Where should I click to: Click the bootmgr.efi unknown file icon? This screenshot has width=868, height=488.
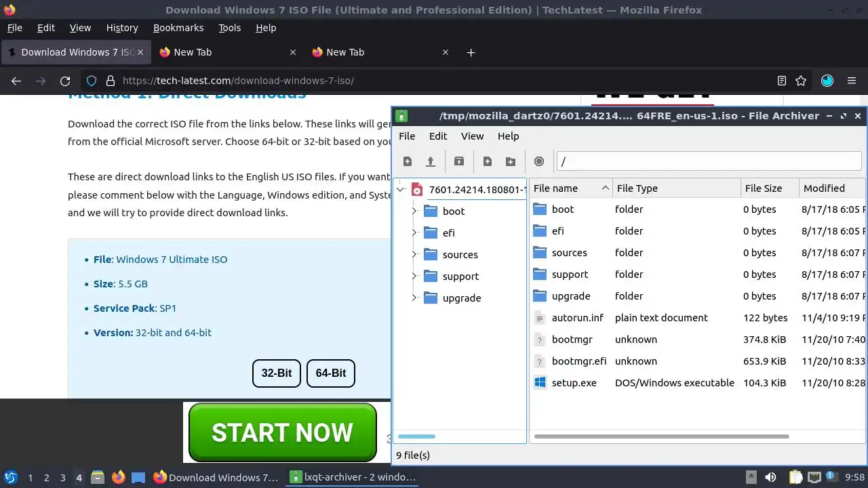[540, 361]
